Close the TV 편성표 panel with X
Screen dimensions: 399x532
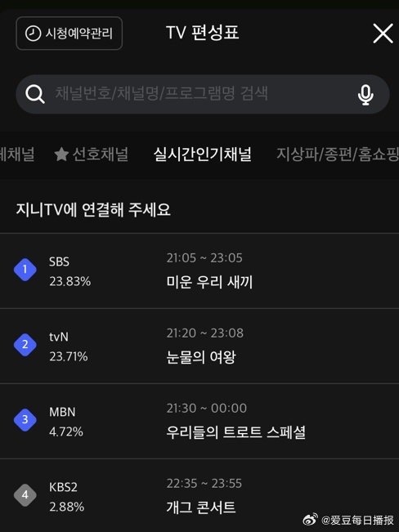click(x=383, y=34)
